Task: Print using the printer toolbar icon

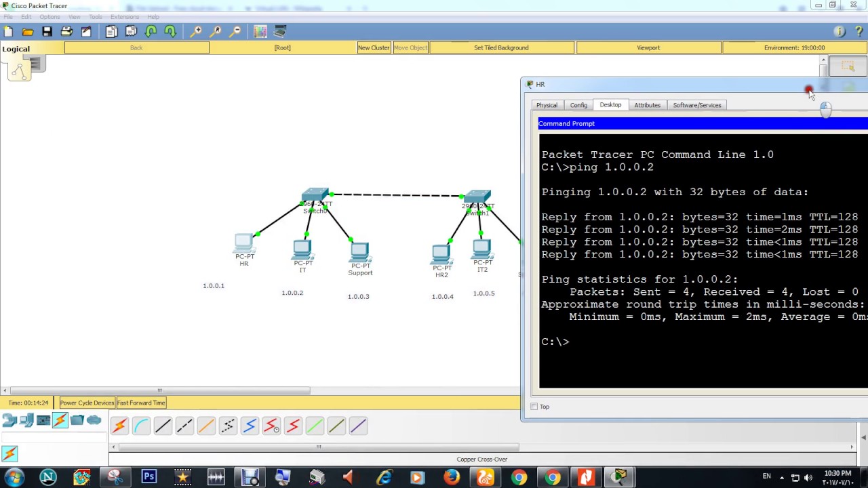Action: pyautogui.click(x=66, y=32)
